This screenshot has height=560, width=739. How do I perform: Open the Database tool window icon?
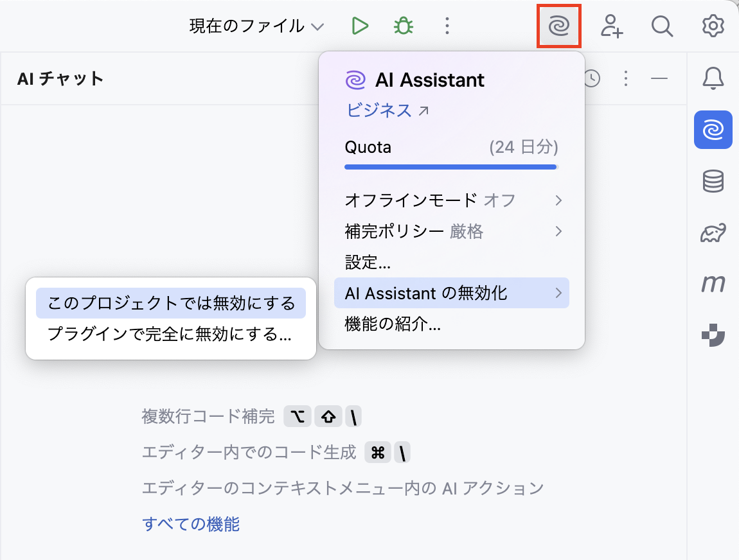click(x=713, y=181)
